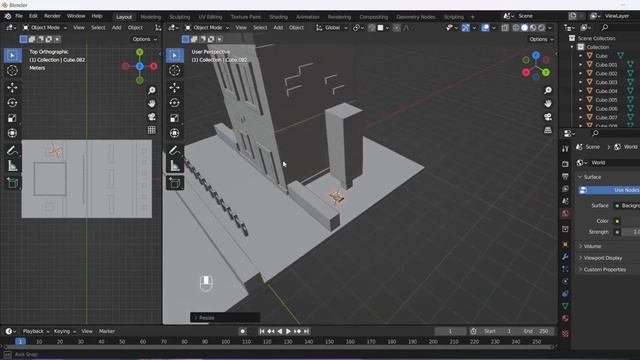Toggle camera view in top orthographic viewport
640x360 pixels.
(x=151, y=117)
